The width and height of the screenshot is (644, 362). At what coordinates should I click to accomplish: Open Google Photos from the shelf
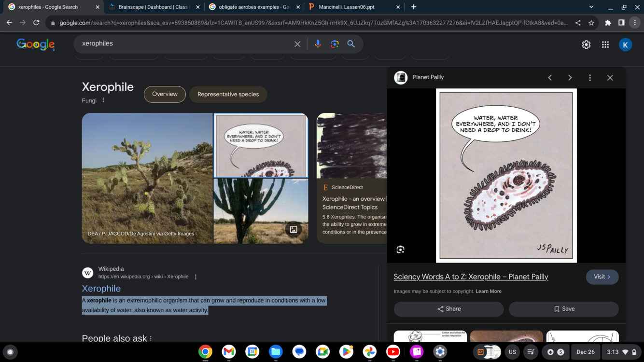(369, 352)
